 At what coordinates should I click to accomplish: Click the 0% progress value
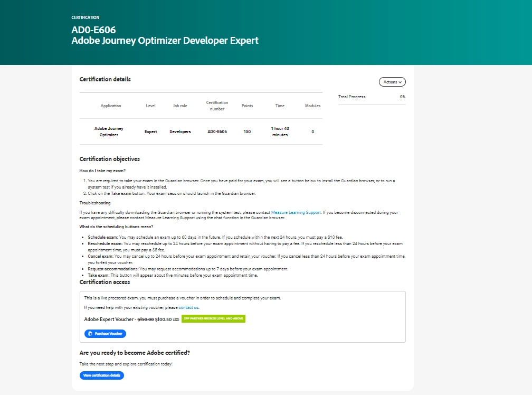403,97
